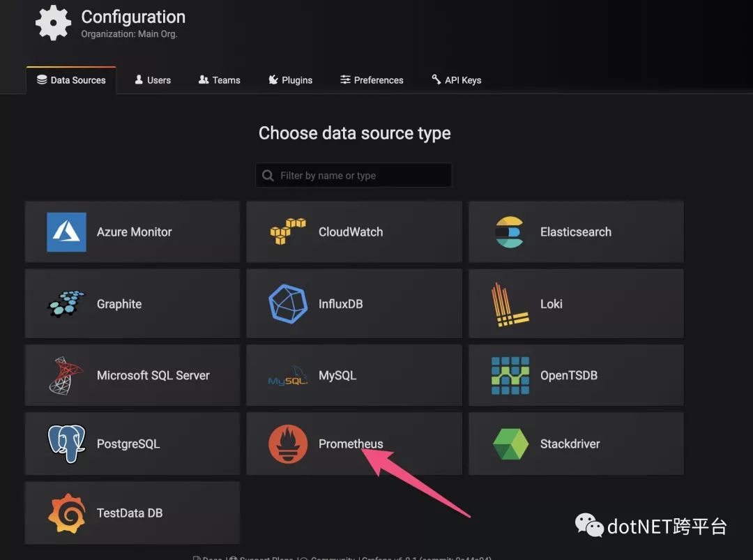
Task: Switch to the Users tab
Action: coord(153,80)
